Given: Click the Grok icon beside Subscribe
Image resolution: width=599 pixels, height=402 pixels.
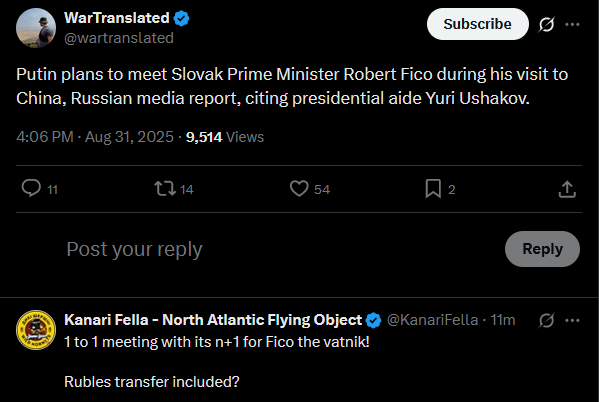Looking at the screenshot, I should pos(546,24).
